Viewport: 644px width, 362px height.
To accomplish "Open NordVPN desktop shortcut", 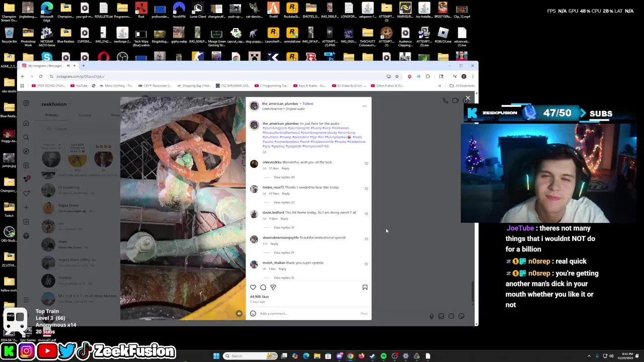I will [x=179, y=10].
